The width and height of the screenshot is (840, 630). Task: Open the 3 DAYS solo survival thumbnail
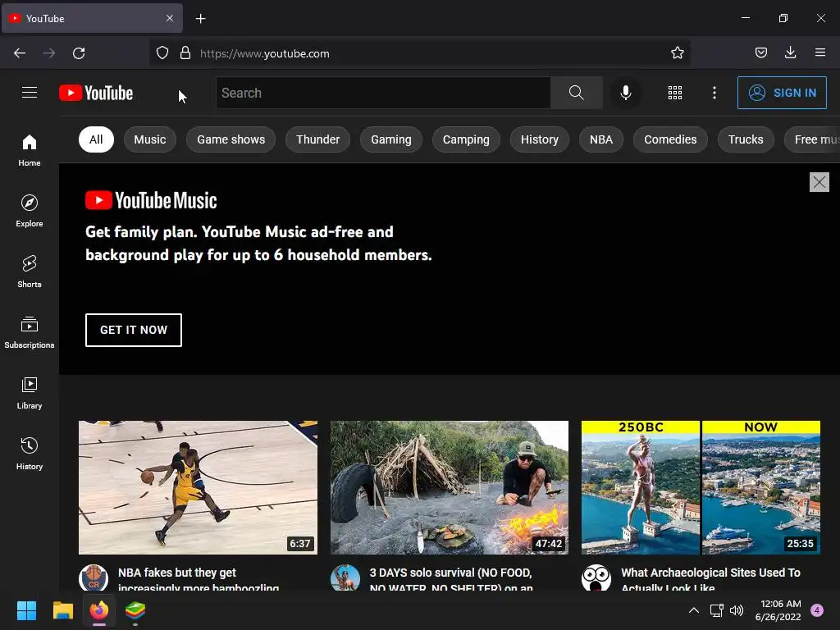pyautogui.click(x=450, y=487)
